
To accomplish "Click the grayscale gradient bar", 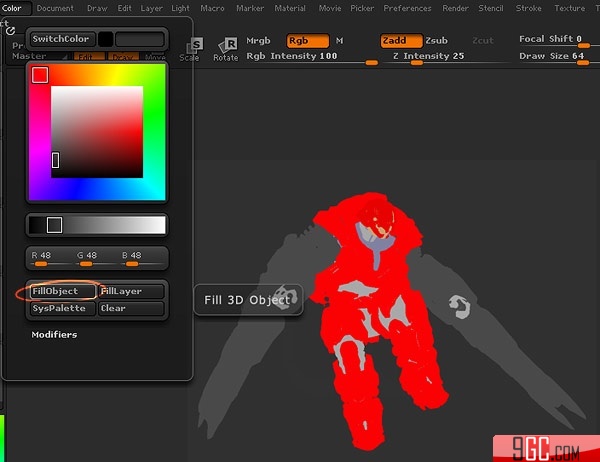I will pos(97,225).
